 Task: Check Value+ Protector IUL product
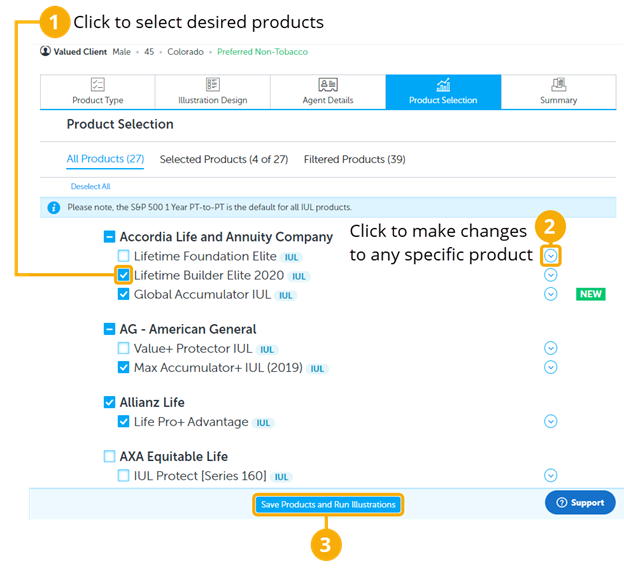click(x=123, y=348)
